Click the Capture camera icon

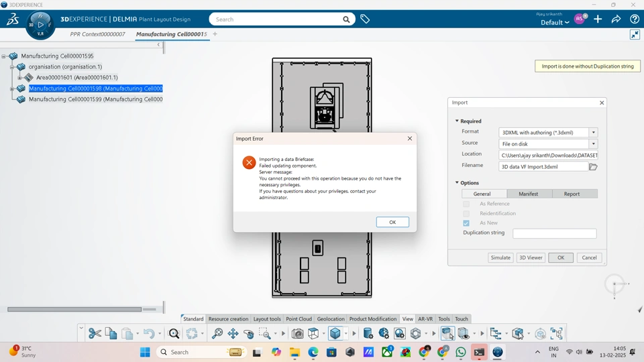click(297, 334)
